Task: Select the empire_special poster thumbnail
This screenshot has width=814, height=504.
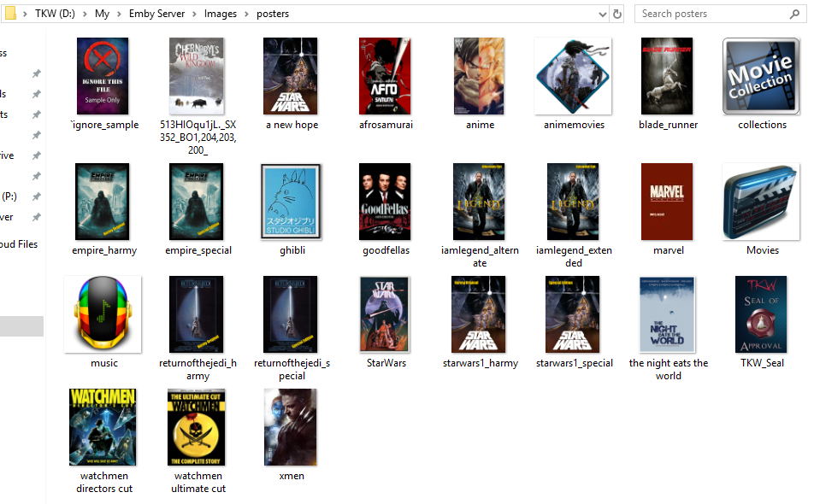Action: (x=197, y=202)
